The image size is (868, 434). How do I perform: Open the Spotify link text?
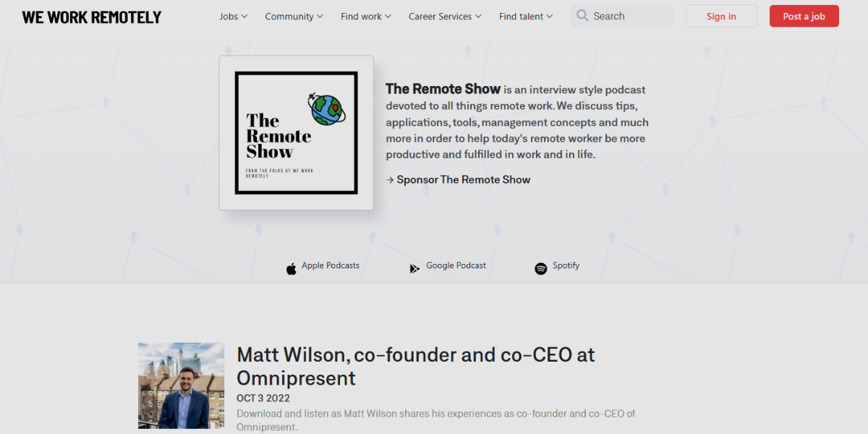(566, 265)
